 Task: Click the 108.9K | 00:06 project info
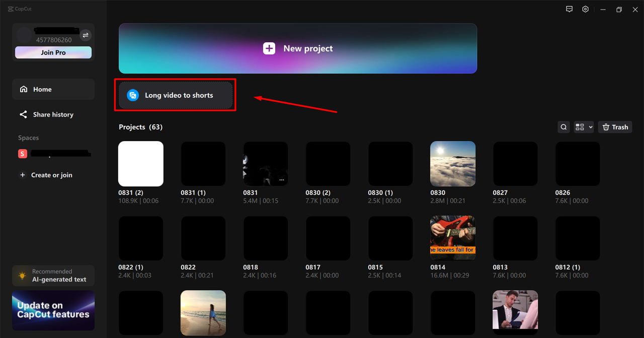(x=138, y=200)
